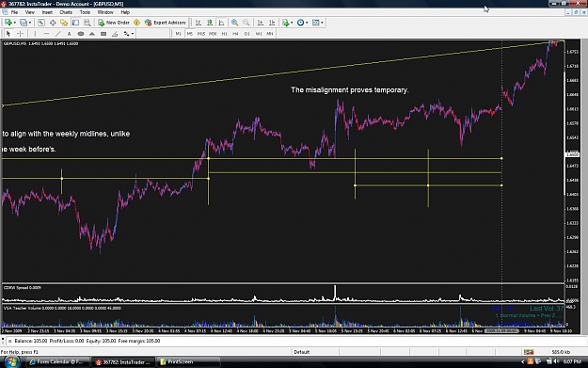Switch timeframe to W1
The image size is (588, 368).
tap(259, 34)
